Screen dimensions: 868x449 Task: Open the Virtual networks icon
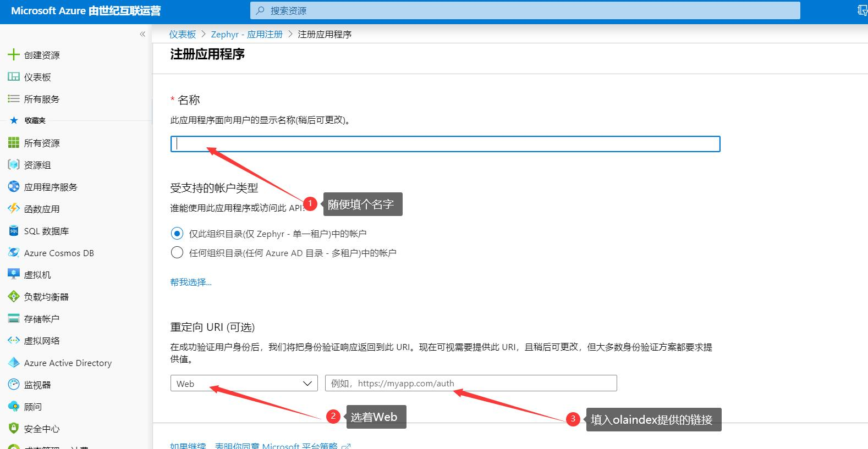[x=13, y=341]
